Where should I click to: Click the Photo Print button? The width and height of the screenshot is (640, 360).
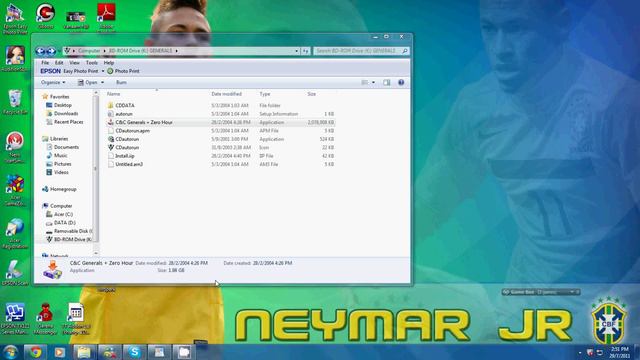click(x=123, y=71)
